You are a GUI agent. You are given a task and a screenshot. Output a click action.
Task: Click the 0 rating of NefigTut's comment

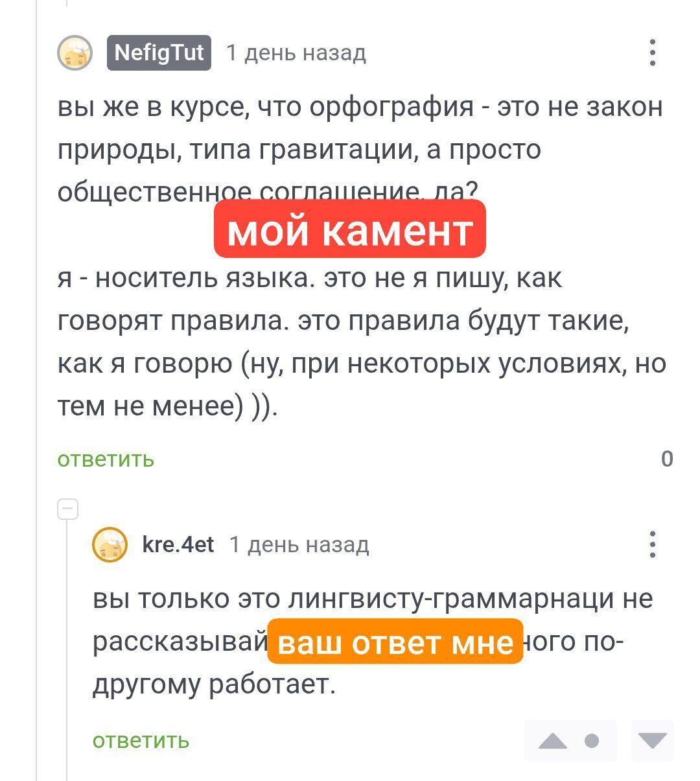point(667,459)
